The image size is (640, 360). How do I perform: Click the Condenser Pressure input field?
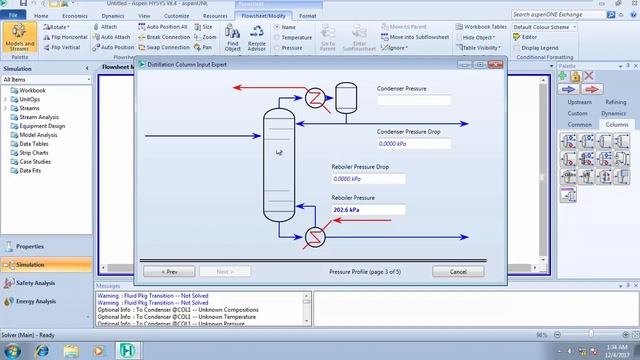414,100
